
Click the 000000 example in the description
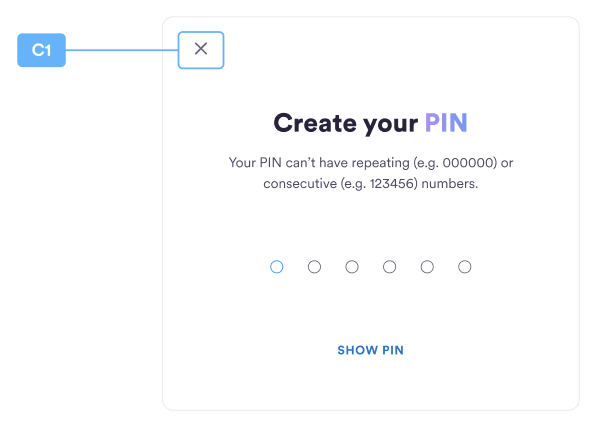[x=467, y=163]
